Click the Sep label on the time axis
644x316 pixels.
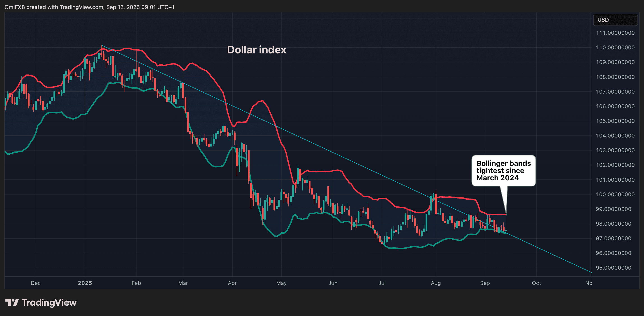coord(485,283)
